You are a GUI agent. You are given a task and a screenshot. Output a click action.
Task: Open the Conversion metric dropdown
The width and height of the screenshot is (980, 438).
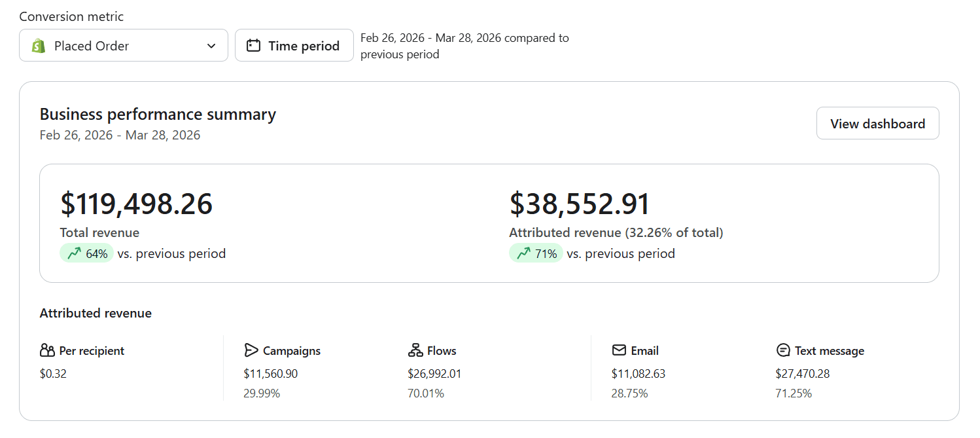pos(123,45)
